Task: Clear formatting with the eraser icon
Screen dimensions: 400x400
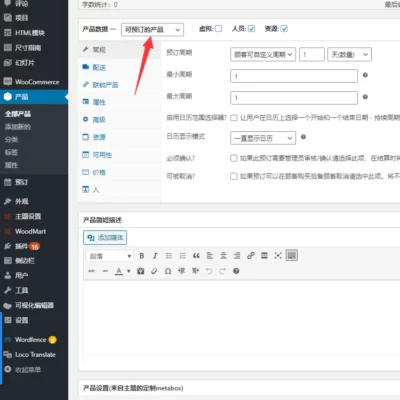Action: [154, 271]
